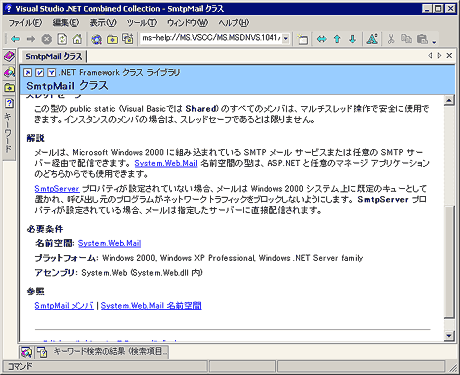The height and width of the screenshot is (375, 460).
Task: Expand the URL address dropdown
Action: click(286, 39)
